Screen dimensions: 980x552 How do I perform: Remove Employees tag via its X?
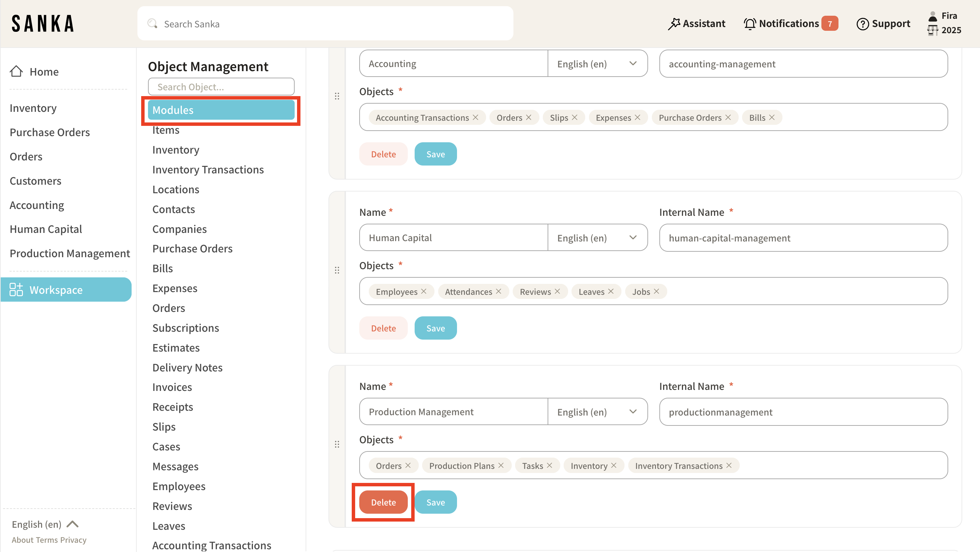click(x=424, y=292)
